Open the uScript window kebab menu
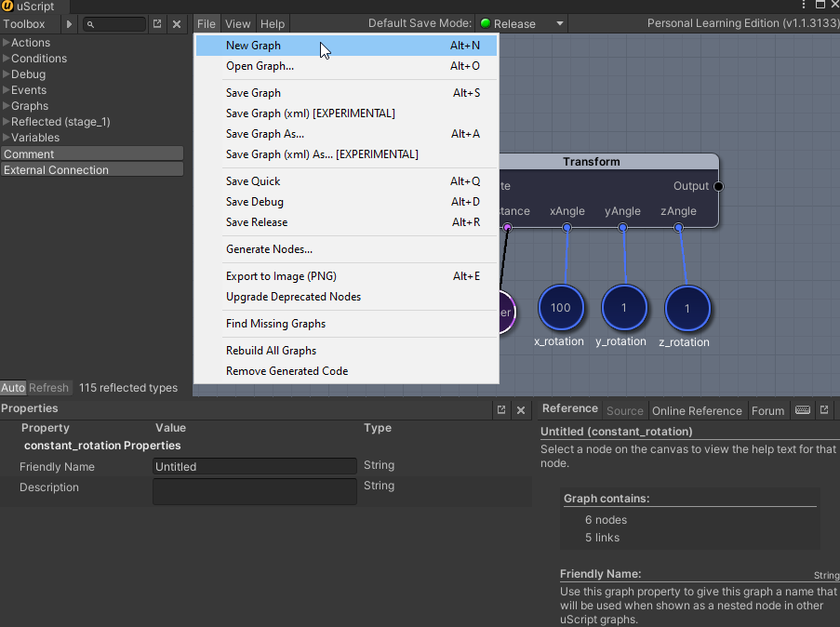Viewport: 840px width, 627px height. (x=804, y=6)
